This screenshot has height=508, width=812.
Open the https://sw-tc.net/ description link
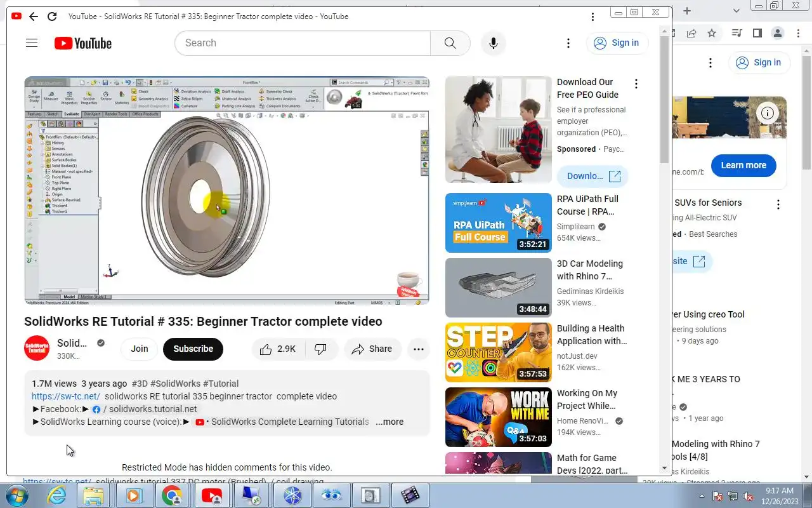[x=66, y=396]
